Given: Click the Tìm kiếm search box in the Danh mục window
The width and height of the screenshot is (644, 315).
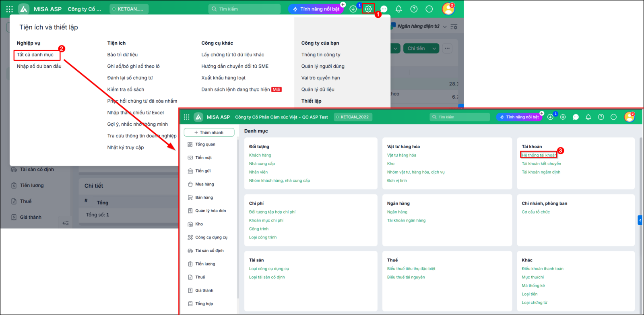Looking at the screenshot, I should point(460,117).
